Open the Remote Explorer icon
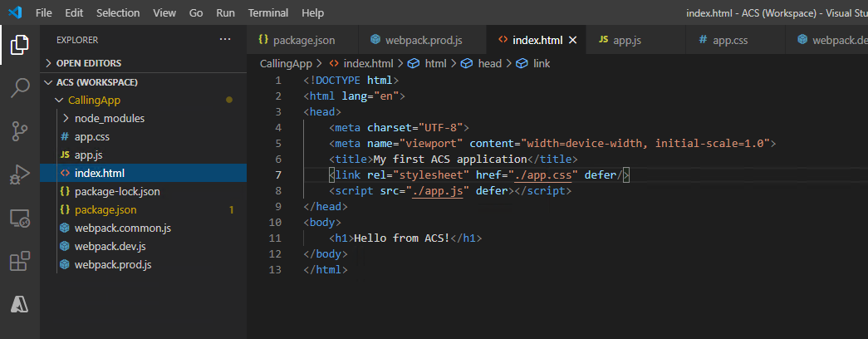 click(20, 219)
